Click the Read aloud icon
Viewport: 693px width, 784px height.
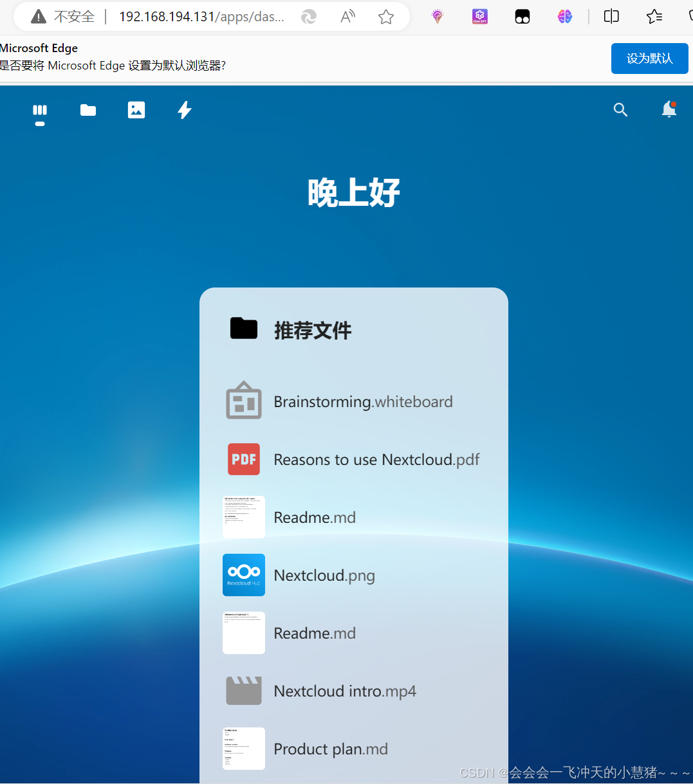pyautogui.click(x=347, y=17)
